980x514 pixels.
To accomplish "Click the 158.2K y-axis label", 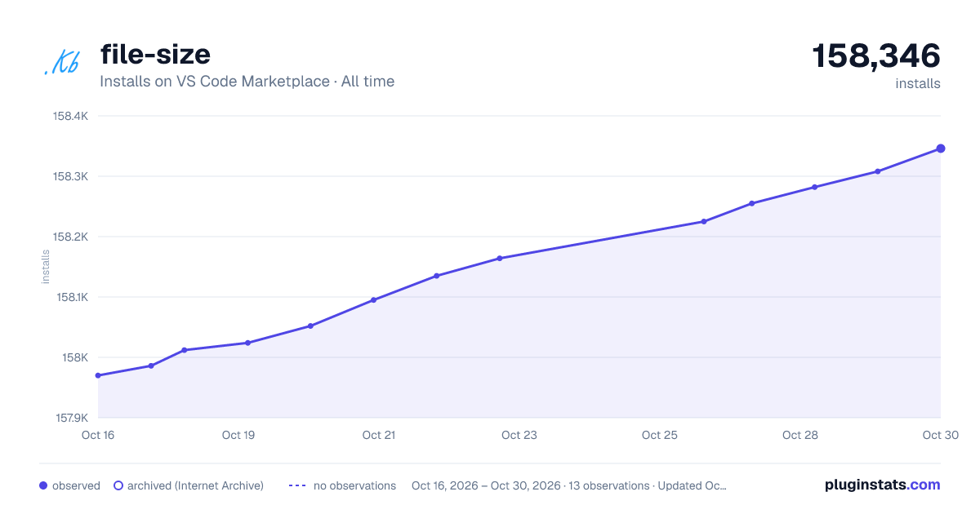I will pyautogui.click(x=70, y=237).
